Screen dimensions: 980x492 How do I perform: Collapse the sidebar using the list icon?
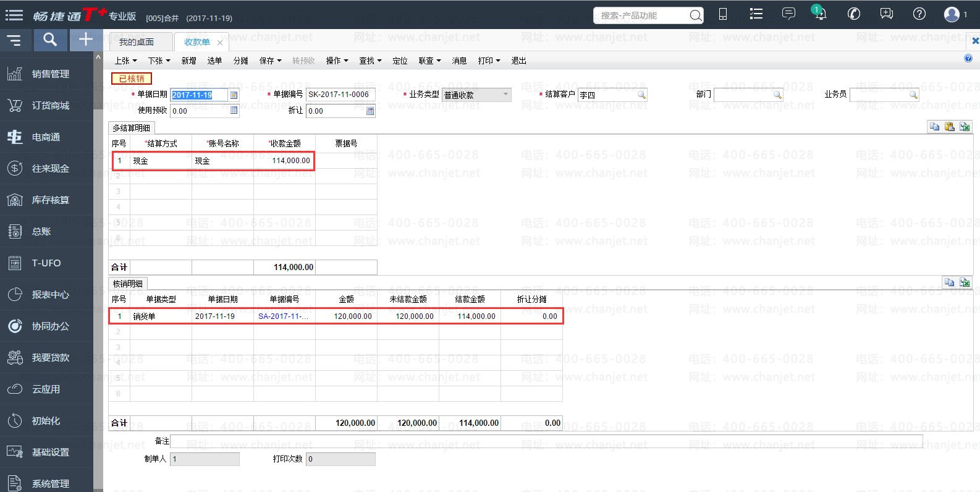click(14, 41)
